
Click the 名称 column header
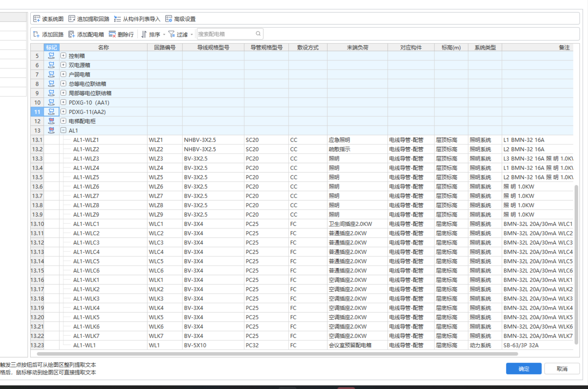coord(103,47)
